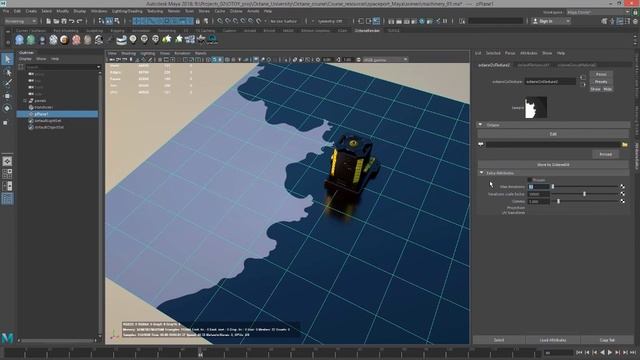Viewport: 640px width, 360px height.
Task: Expand the panels node in Outliner
Action: tap(25, 100)
